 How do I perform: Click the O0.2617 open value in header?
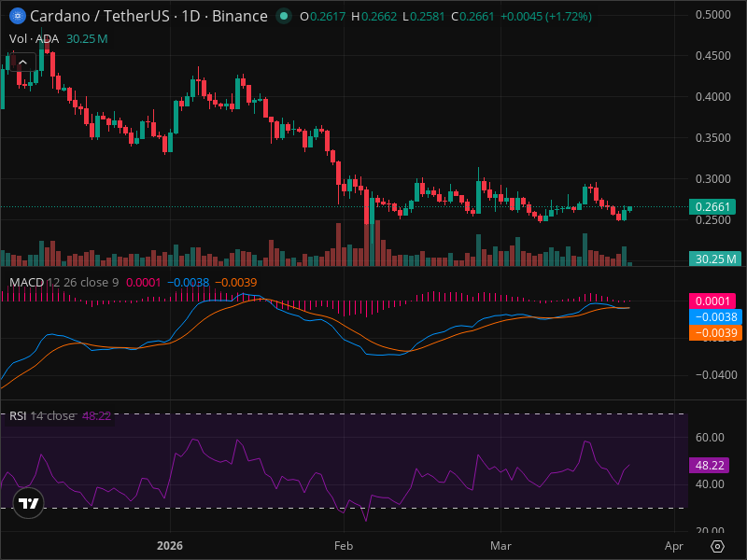coord(322,17)
